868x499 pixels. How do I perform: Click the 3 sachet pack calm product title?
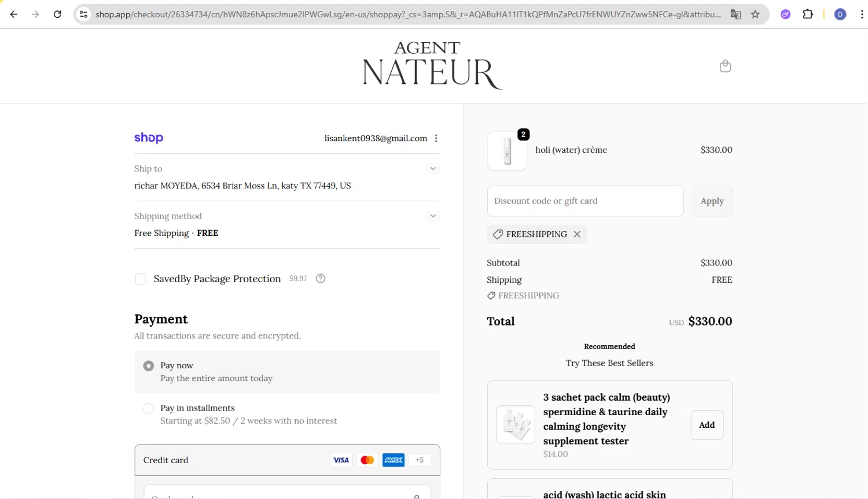606,419
